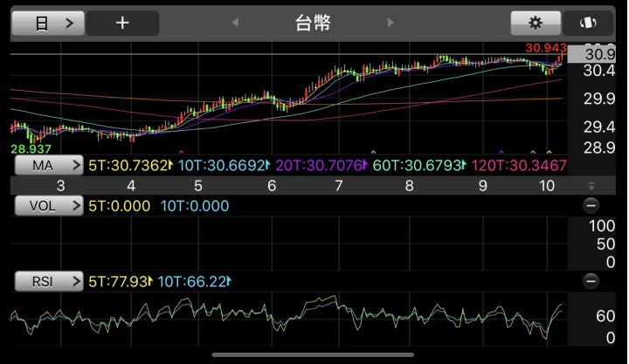Tap month 3 on the date axis
Image resolution: width=629 pixels, height=364 pixels.
(x=60, y=186)
